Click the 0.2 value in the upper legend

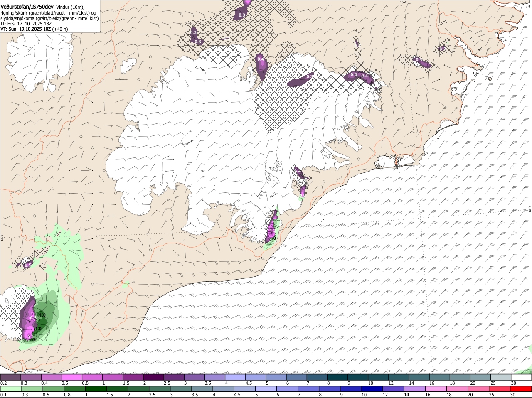pyautogui.click(x=3, y=383)
